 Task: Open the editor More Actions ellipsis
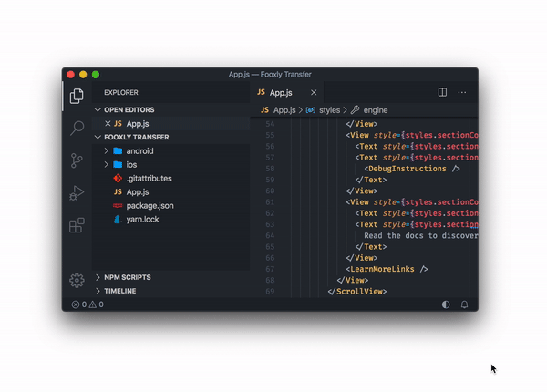(x=462, y=92)
